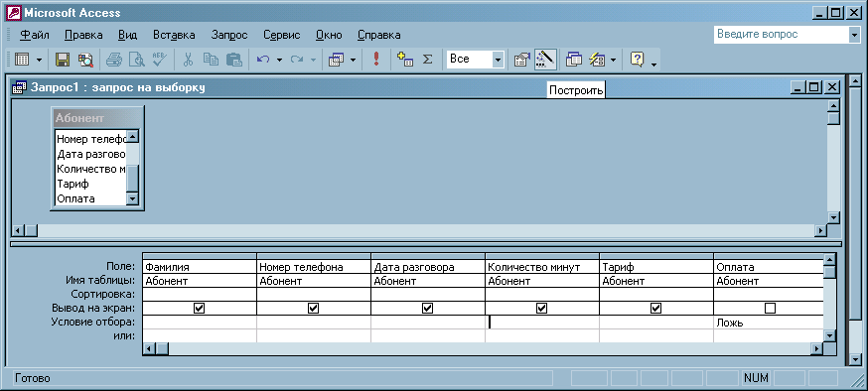Select 'Номер телефо' in Абонент field list
This screenshot has width=868, height=391.
tap(91, 139)
